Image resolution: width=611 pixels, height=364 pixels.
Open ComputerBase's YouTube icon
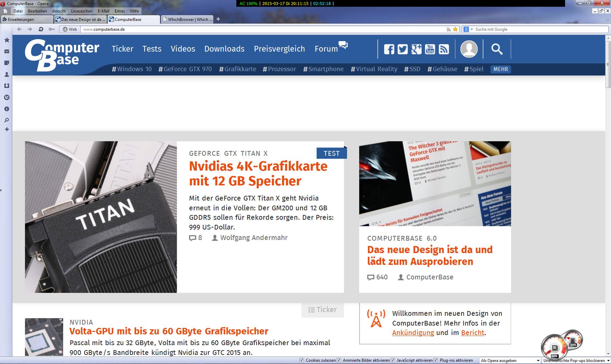pos(430,49)
